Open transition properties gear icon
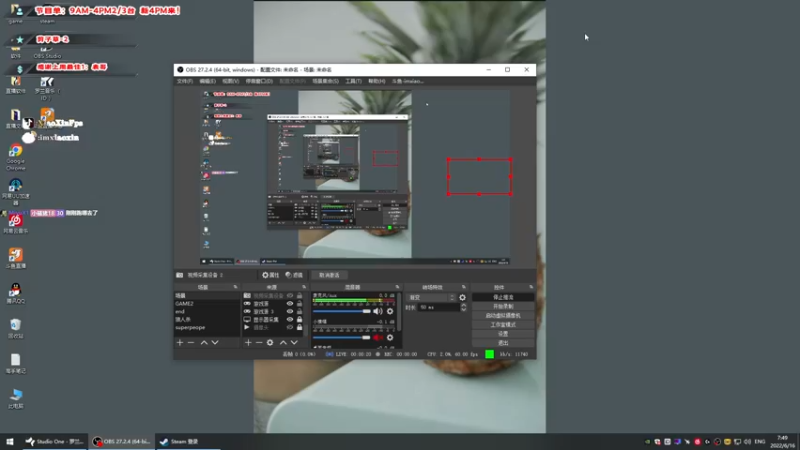800x450 pixels. (x=462, y=297)
